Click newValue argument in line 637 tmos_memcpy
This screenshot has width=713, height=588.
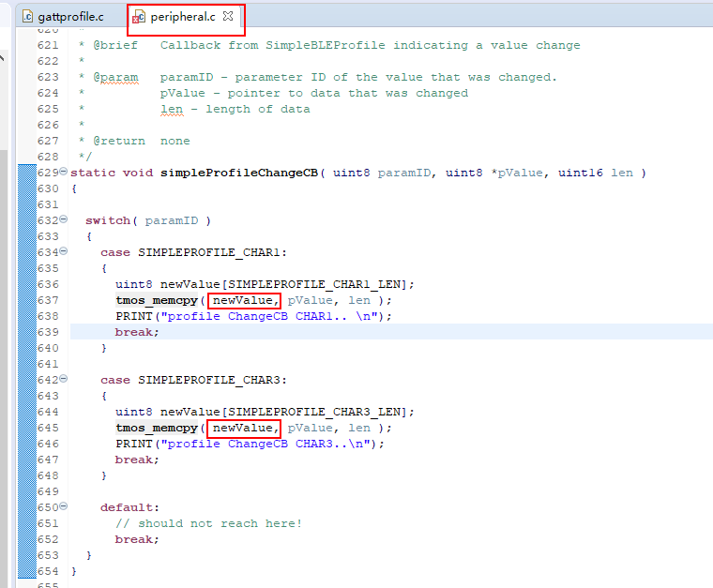click(x=243, y=300)
